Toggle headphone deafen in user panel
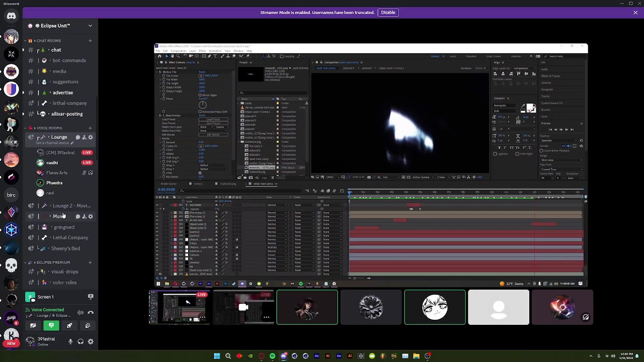 coord(80,341)
